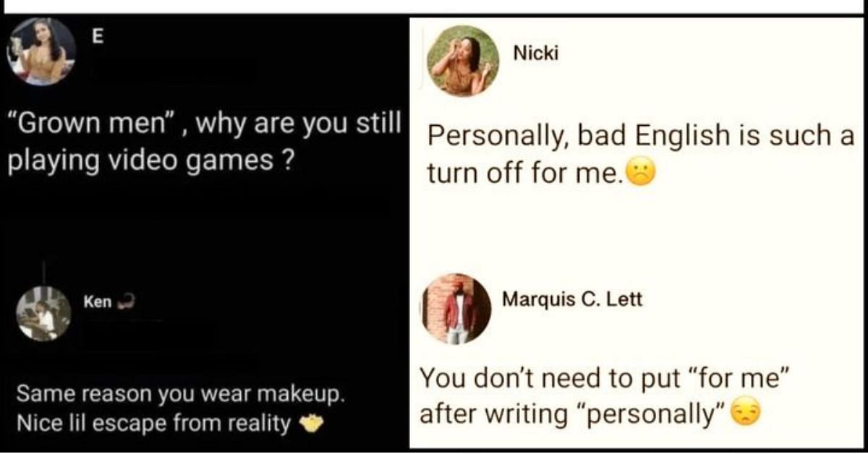This screenshot has height=454, width=868.
Task: Click the sad face emoji in Nicki's post
Action: (x=639, y=173)
